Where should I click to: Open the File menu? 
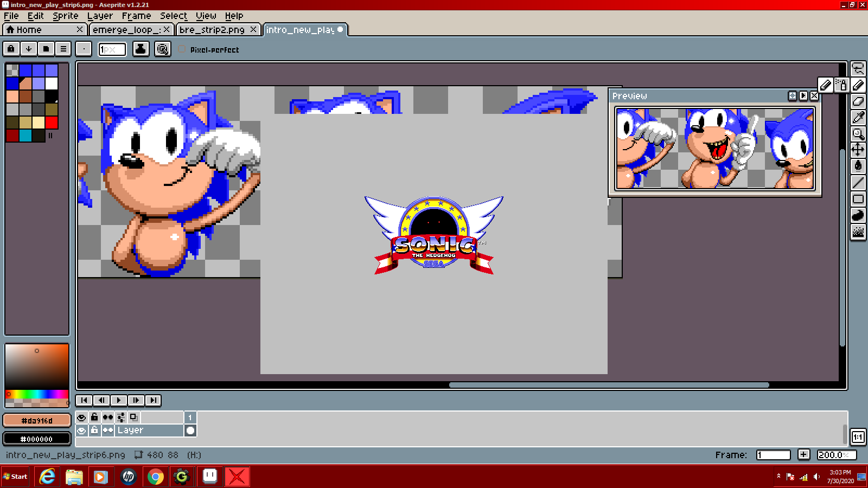click(11, 16)
